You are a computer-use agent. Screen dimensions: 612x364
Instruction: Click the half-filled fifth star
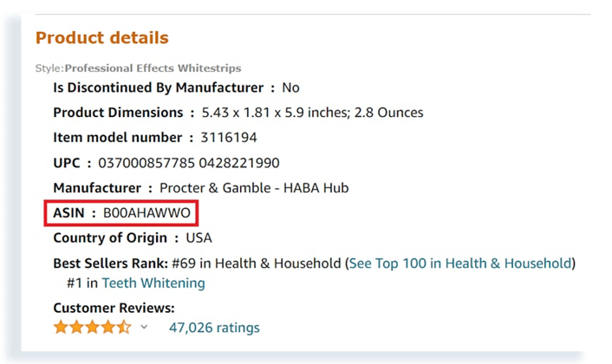(x=124, y=328)
